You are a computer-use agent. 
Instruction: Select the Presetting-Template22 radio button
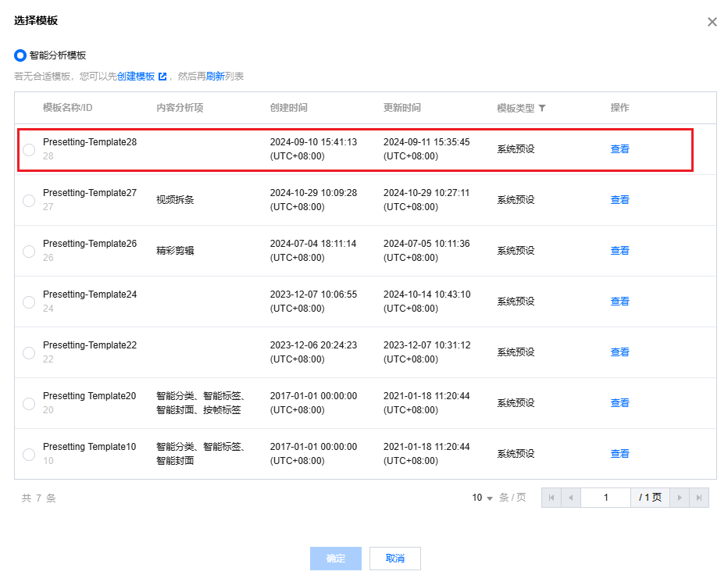point(29,353)
